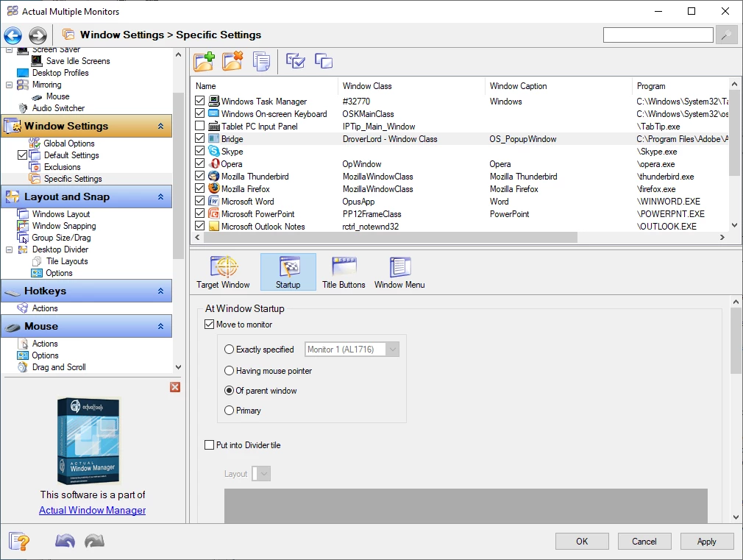Collapse the Desktop Divider tree node
The image size is (743, 560).
click(x=9, y=249)
